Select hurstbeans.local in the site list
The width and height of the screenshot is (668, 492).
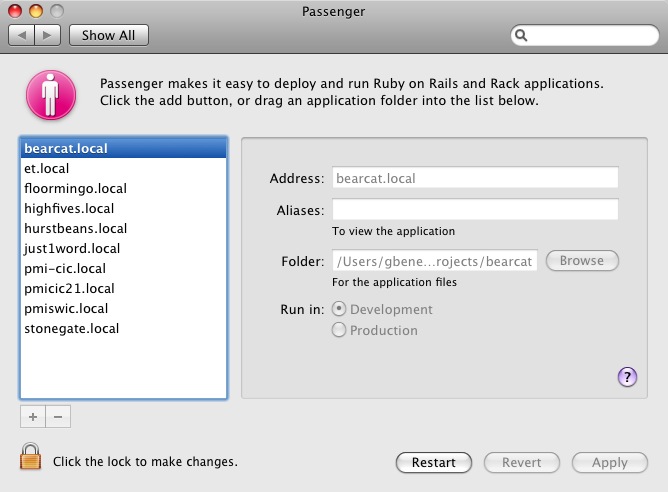pos(124,228)
